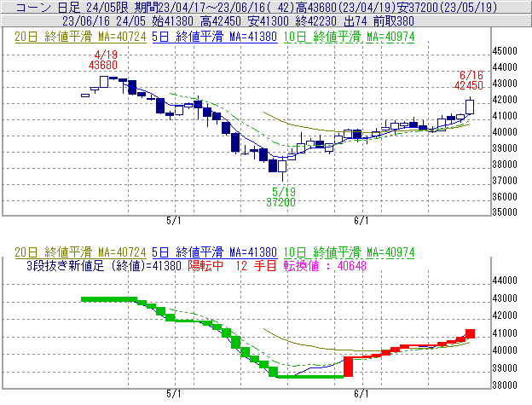The image size is (532, 405).
Task: Click the 6/1 date label under the upper chart
Action: [361, 221]
